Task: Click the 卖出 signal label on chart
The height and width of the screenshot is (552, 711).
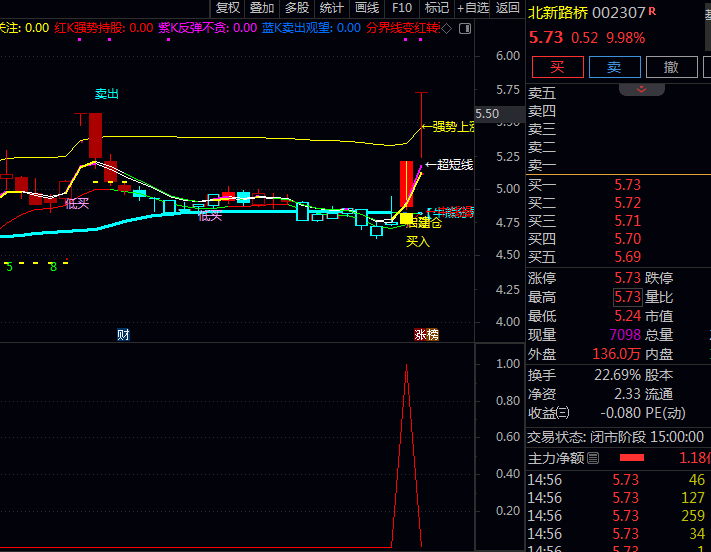Action: click(x=107, y=94)
